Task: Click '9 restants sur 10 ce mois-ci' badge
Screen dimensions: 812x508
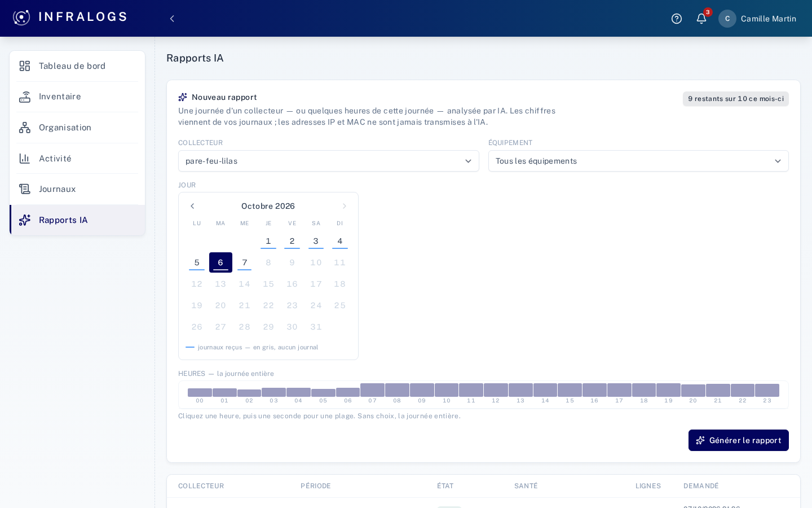Action: click(x=736, y=99)
